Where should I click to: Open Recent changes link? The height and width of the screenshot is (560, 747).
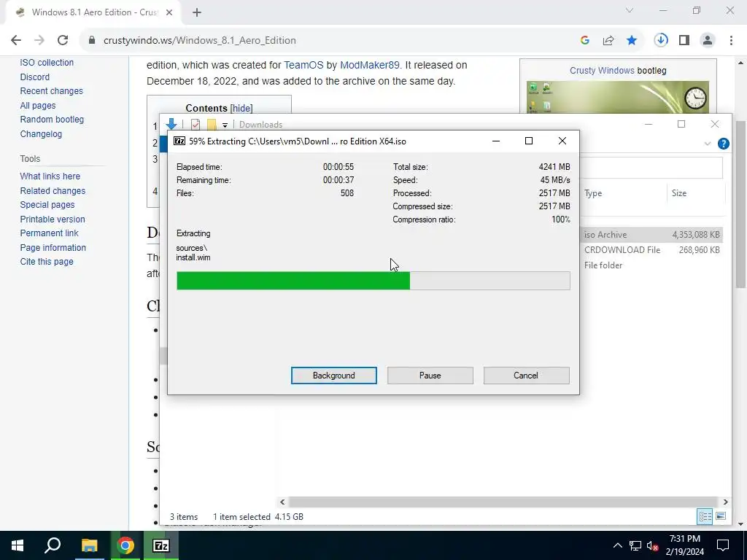pyautogui.click(x=52, y=91)
